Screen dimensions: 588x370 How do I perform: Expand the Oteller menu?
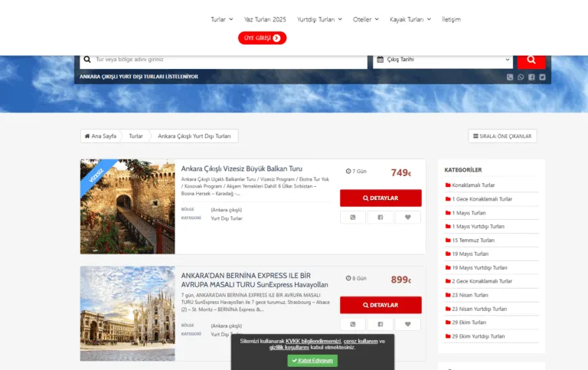(366, 19)
